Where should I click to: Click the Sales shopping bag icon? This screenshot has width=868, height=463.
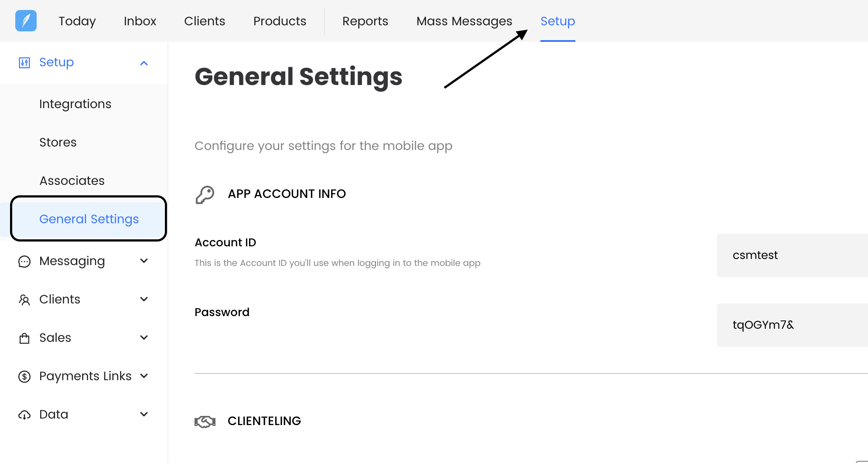click(24, 338)
